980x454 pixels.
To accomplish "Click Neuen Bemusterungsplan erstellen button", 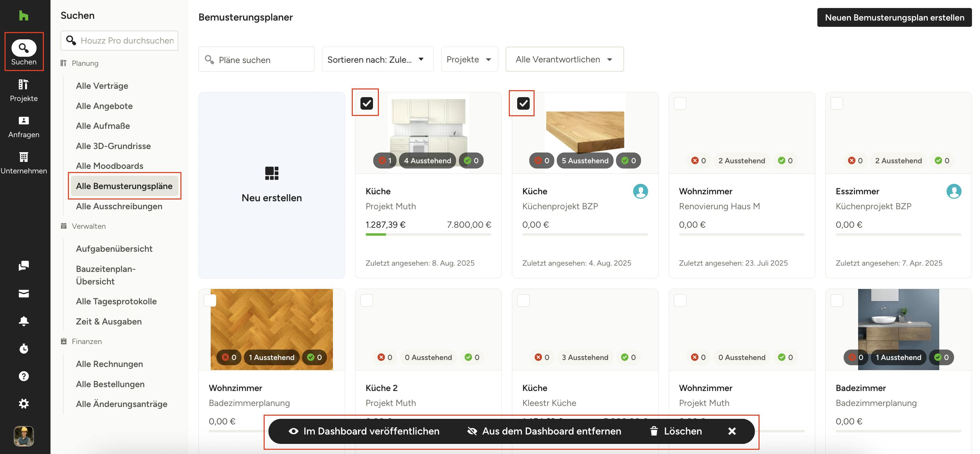I will click(894, 17).
